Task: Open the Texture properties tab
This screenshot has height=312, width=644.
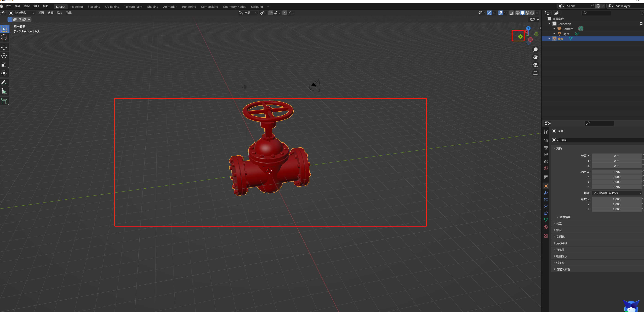Action: click(x=546, y=236)
